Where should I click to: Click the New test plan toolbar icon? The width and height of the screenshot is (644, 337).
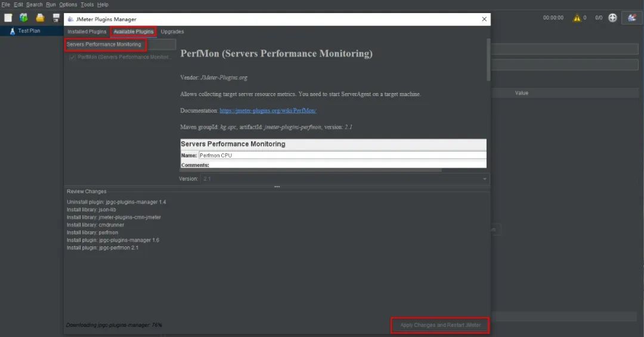click(8, 18)
